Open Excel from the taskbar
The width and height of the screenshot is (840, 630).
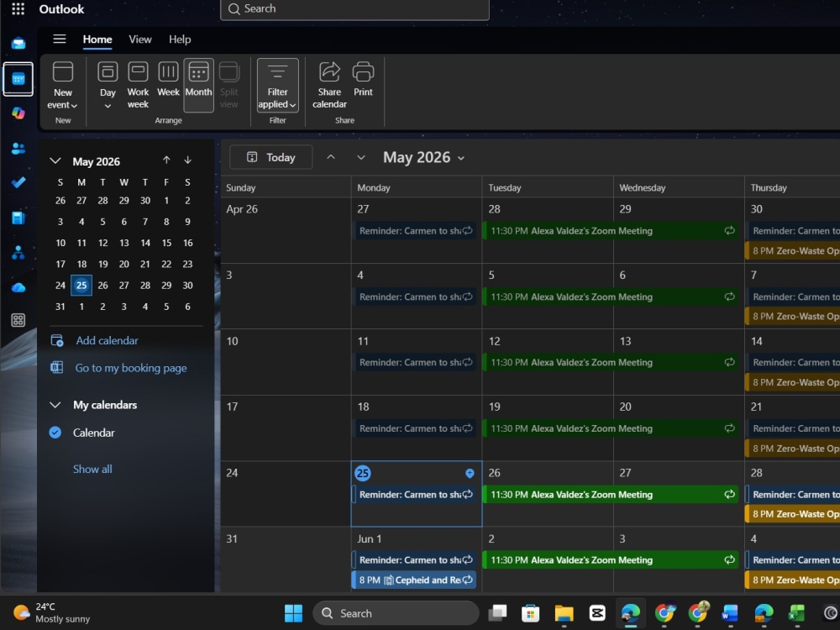[796, 613]
